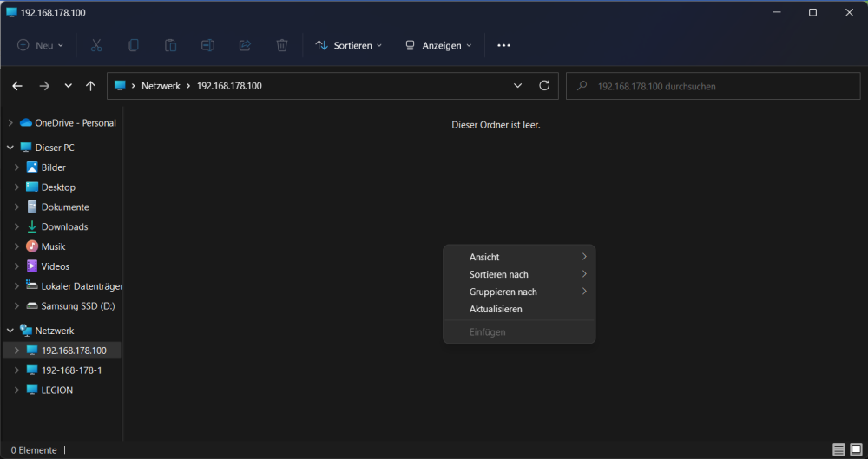
Task: Navigate up one folder level
Action: (x=91, y=86)
